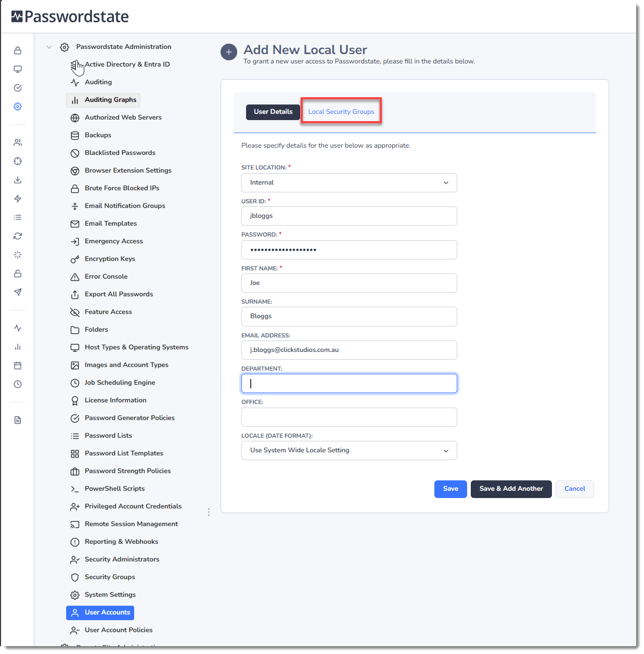Viewport: 644px width, 654px height.
Task: Open Active Directory & Entra ID
Action: (x=127, y=64)
